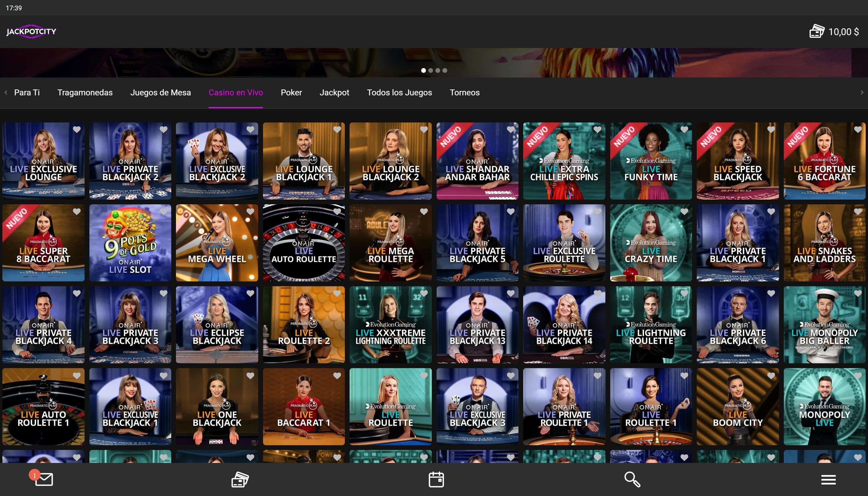Viewport: 868px width, 496px height.
Task: Toggle heart on Live Fortune 6 Baccarat
Action: click(x=858, y=129)
